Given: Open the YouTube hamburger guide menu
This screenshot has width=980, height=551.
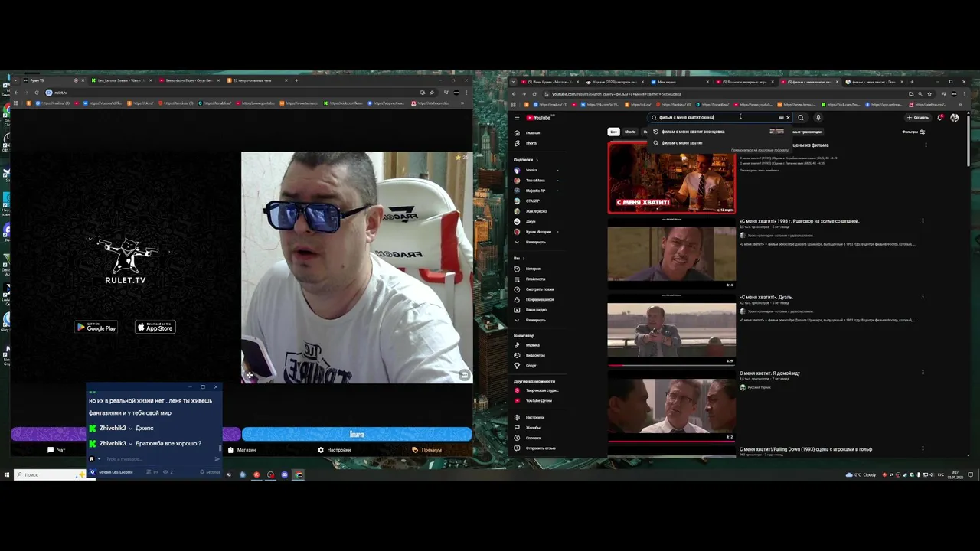Looking at the screenshot, I should point(517,118).
